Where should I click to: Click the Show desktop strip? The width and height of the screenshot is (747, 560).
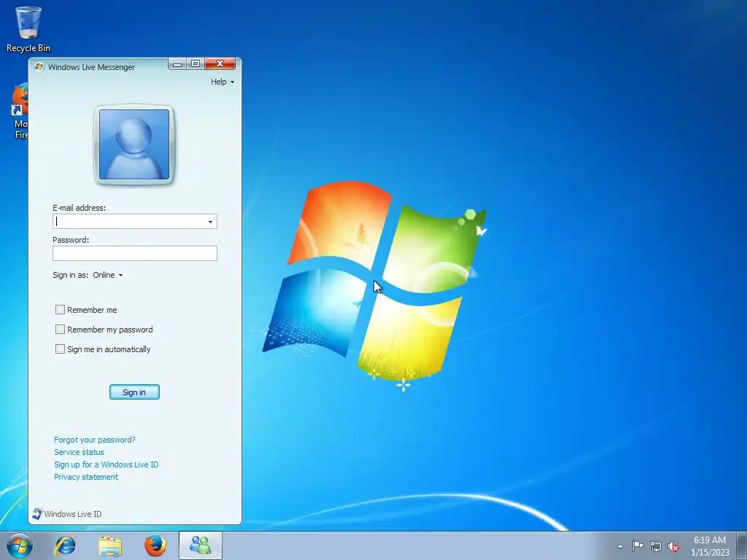pyautogui.click(x=742, y=545)
